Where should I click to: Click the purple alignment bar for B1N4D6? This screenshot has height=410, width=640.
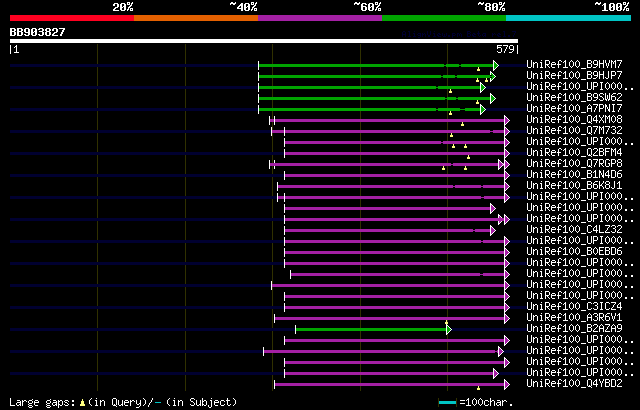click(x=395, y=175)
